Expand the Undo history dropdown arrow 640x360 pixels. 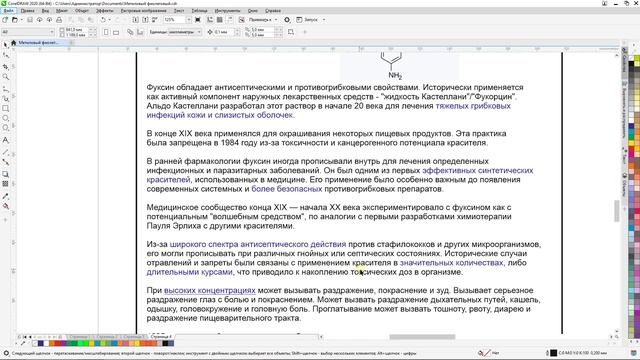[x=110, y=20]
